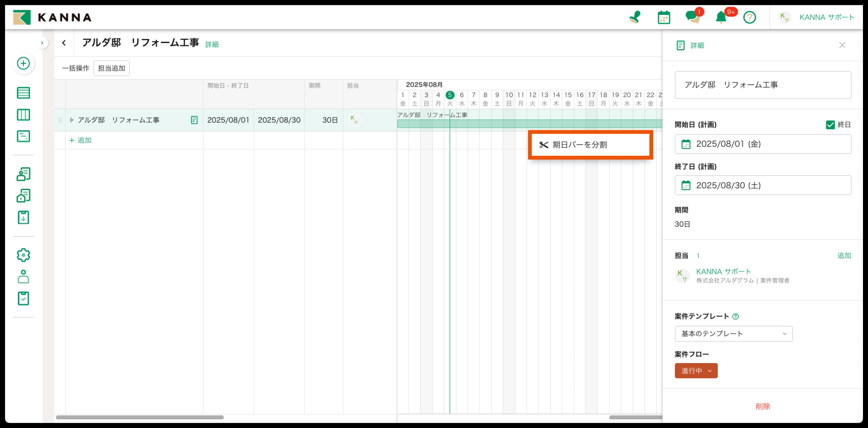Image resolution: width=868 pixels, height=428 pixels.
Task: Open settings gear icon in sidebar
Action: pos(23,255)
